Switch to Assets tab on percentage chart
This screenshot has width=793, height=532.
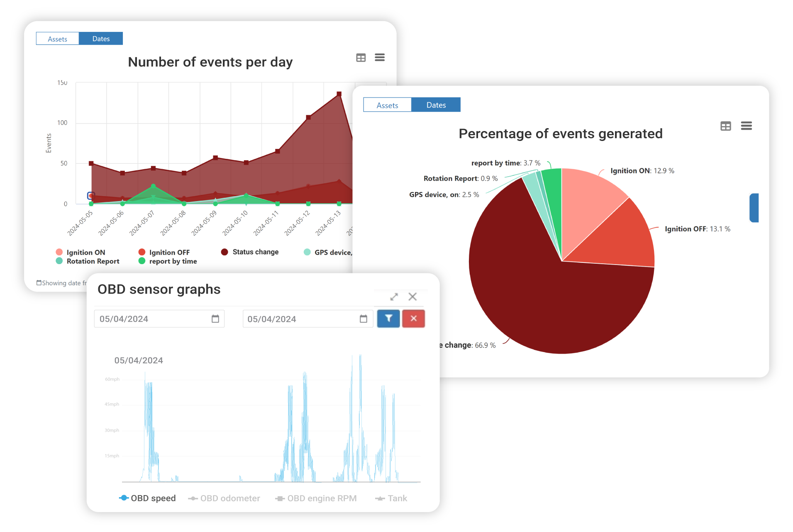[387, 105]
